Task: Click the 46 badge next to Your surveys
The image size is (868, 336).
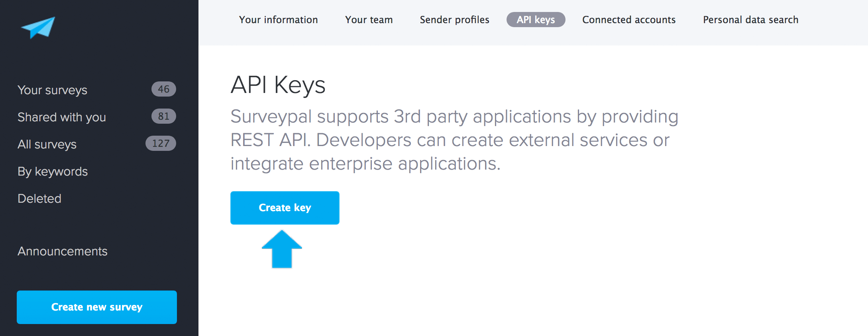Action: [163, 89]
